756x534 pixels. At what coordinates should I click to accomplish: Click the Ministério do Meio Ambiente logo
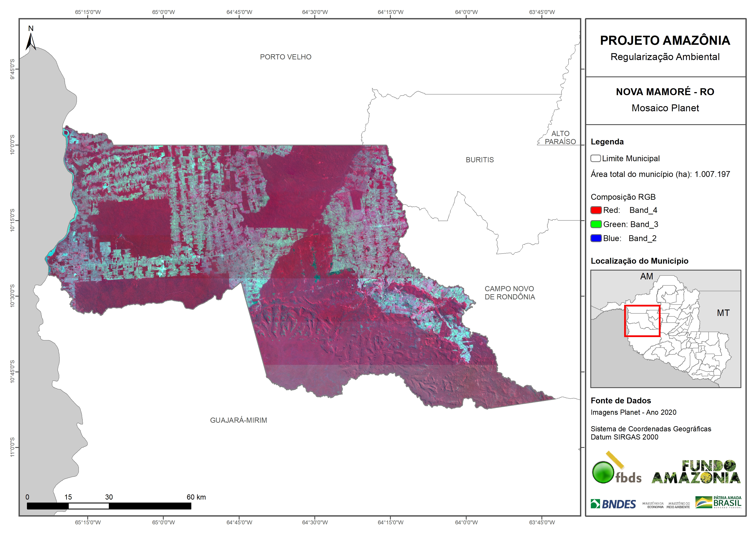coord(678,505)
